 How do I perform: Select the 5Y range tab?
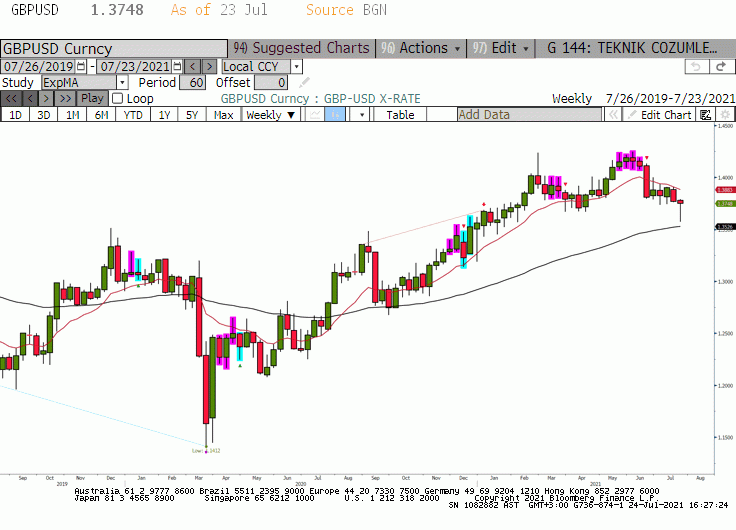click(192, 115)
